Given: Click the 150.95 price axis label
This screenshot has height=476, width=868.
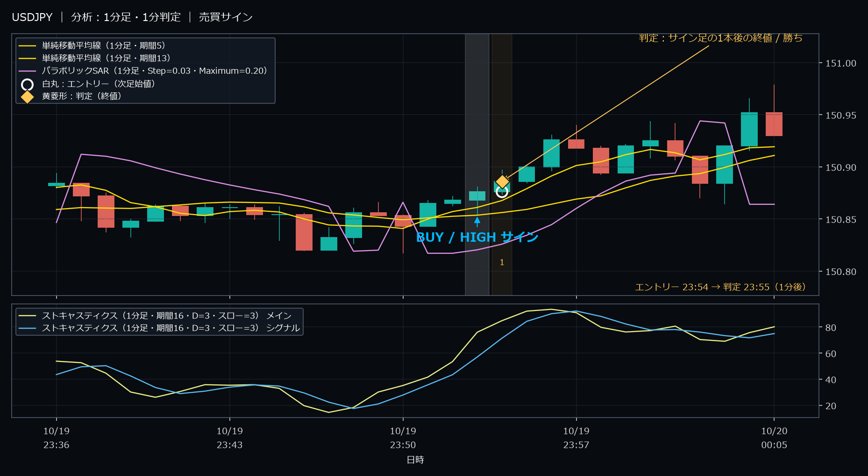Looking at the screenshot, I should (841, 115).
